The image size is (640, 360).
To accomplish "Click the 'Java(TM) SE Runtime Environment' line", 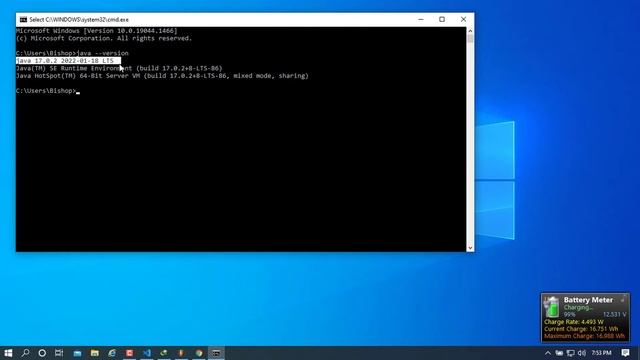I will [119, 69].
